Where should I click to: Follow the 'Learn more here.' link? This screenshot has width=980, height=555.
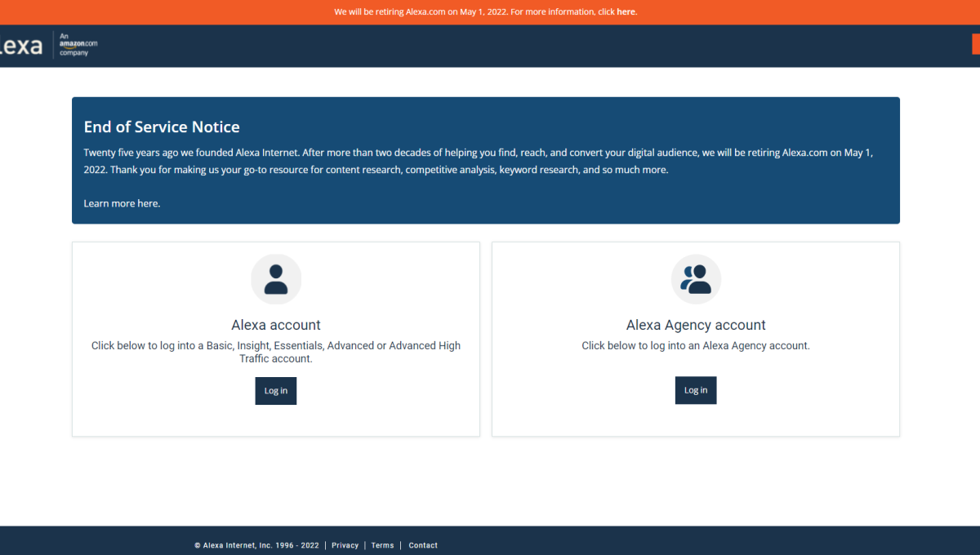pyautogui.click(x=122, y=203)
